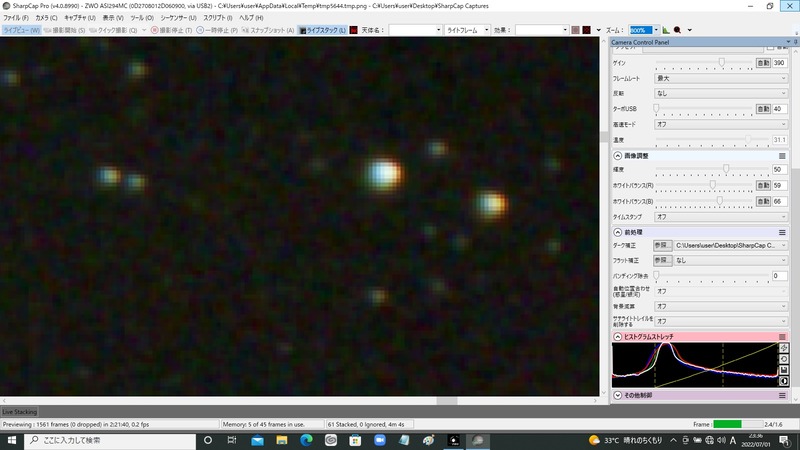Click 参照 browse button for ダーク補正
Screen dimensions: 800x450
(x=663, y=245)
